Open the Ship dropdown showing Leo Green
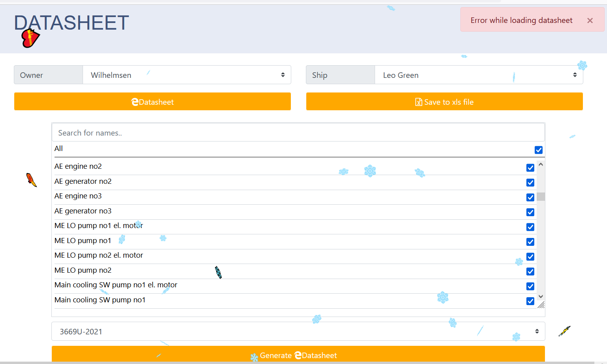The width and height of the screenshot is (607, 364). coord(479,75)
